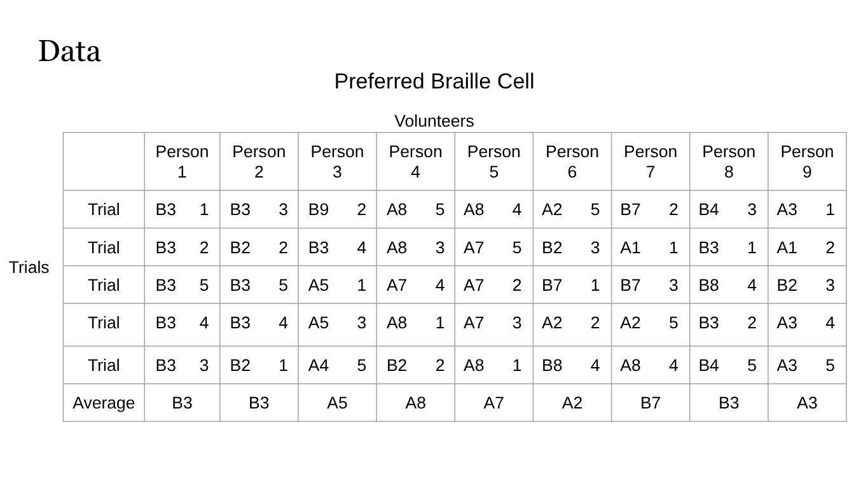Select the "Person 9" column header
The height and width of the screenshot is (488, 868).
pyautogui.click(x=806, y=162)
